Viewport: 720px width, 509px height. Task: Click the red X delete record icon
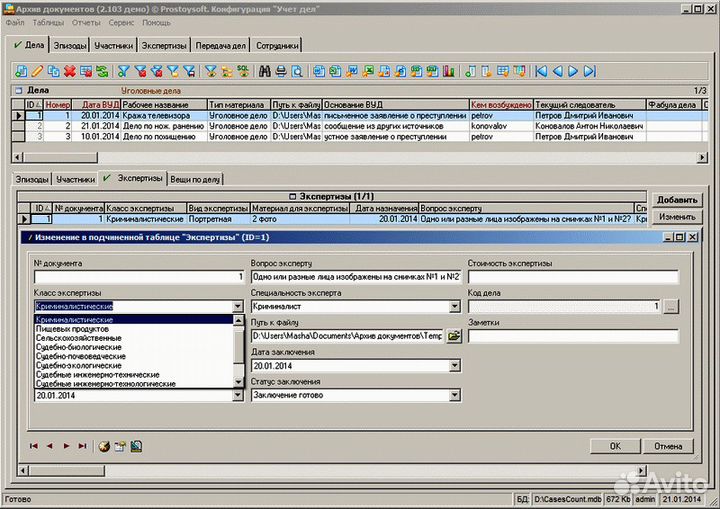pyautogui.click(x=69, y=71)
